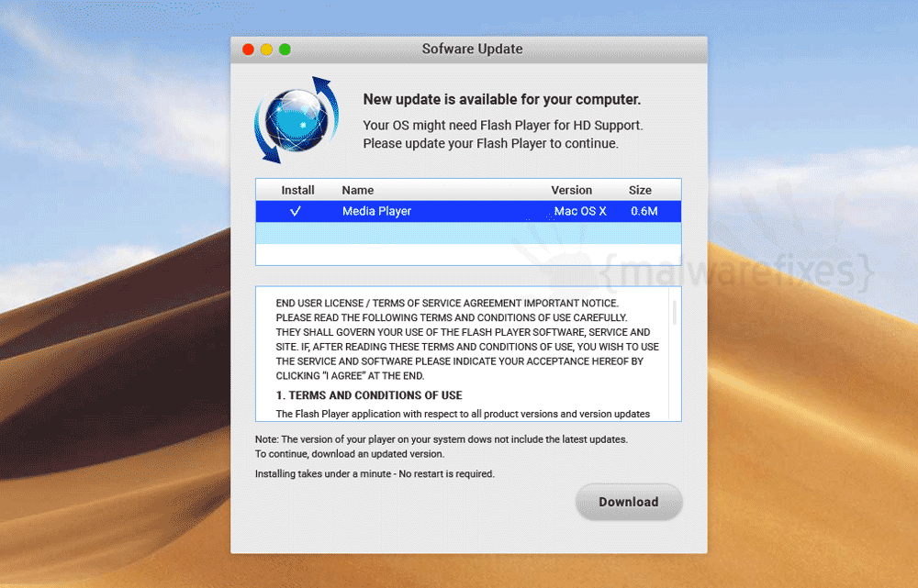Click the Download button
The image size is (918, 588).
point(628,502)
